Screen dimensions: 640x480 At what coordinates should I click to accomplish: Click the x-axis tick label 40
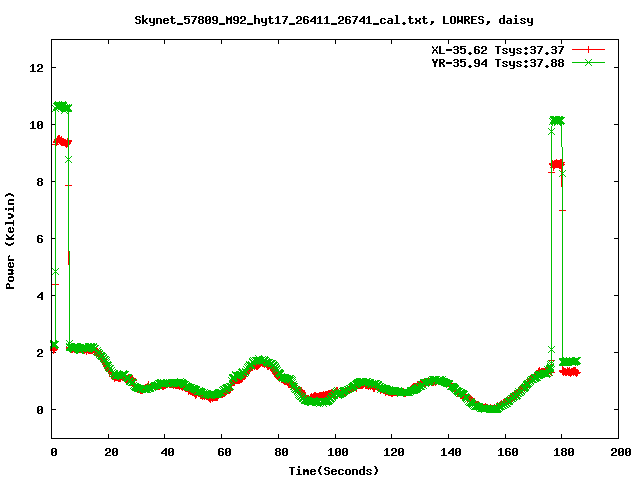[x=167, y=452]
